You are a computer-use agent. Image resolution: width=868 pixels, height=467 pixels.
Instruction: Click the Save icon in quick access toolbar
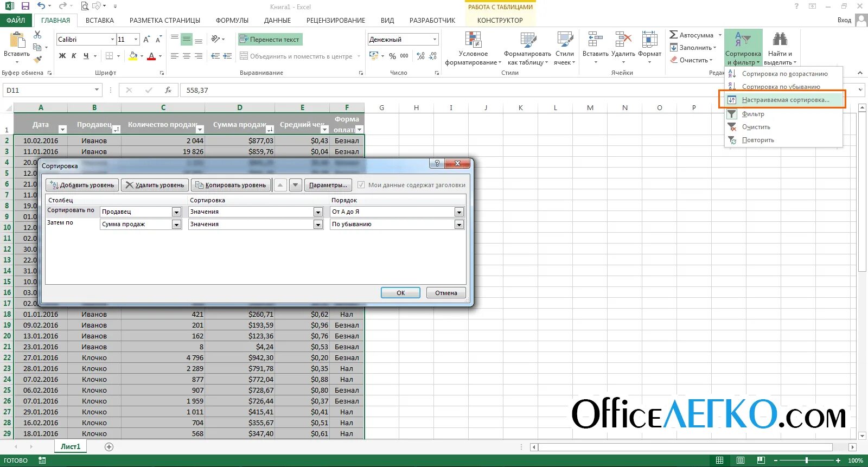click(x=25, y=7)
